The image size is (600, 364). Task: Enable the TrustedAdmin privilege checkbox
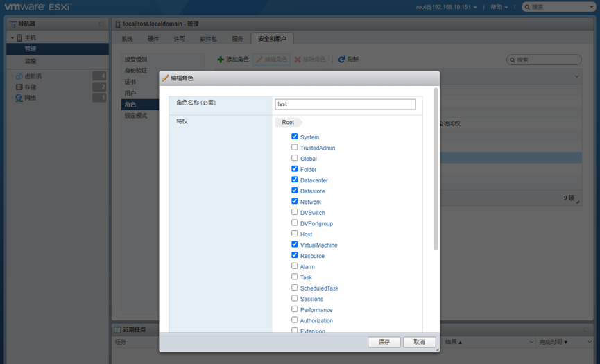[294, 147]
